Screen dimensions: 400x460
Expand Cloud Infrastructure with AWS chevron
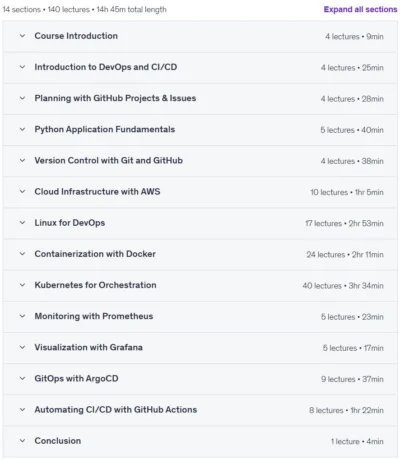pos(22,192)
